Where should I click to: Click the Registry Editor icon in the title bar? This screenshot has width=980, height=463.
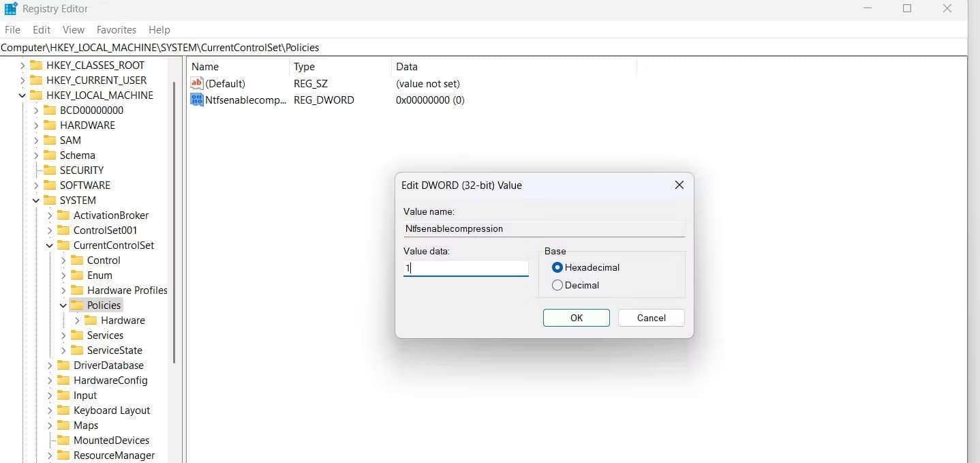click(x=11, y=8)
